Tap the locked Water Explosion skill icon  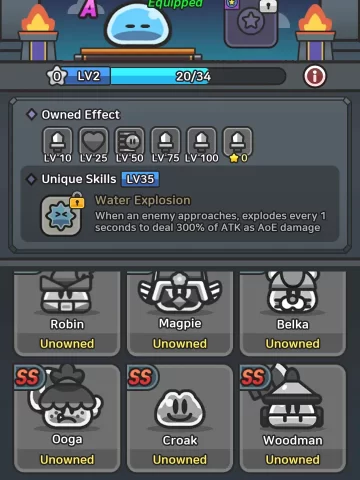[x=61, y=215]
